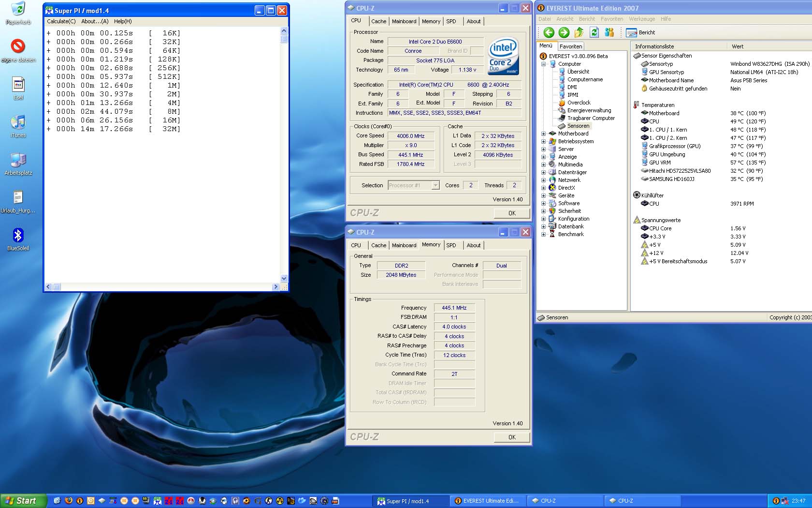Screen dimensions: 812x508
Task: Open the Calculate(C) menu in Super PI
Action: [61, 21]
